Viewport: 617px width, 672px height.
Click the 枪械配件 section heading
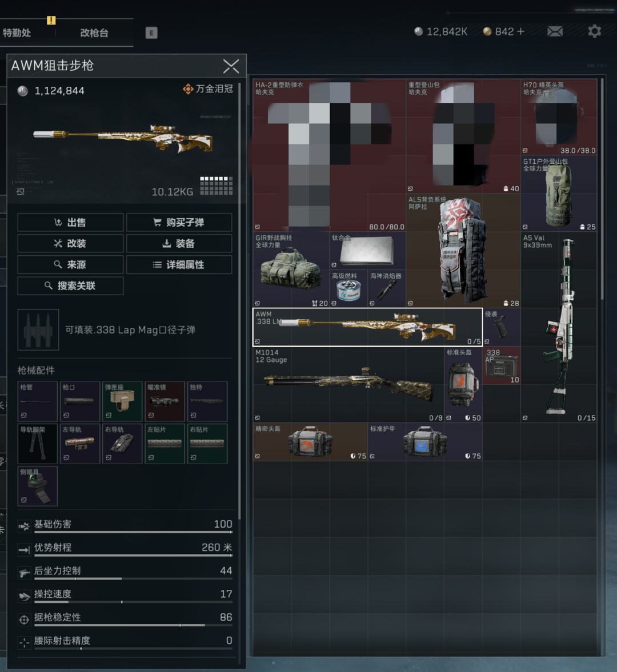click(36, 371)
